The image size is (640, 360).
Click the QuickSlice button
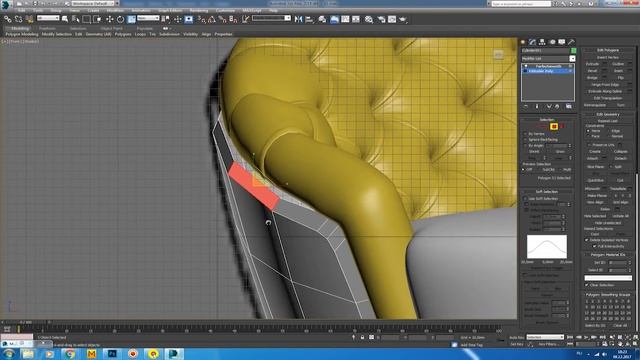tap(596, 180)
